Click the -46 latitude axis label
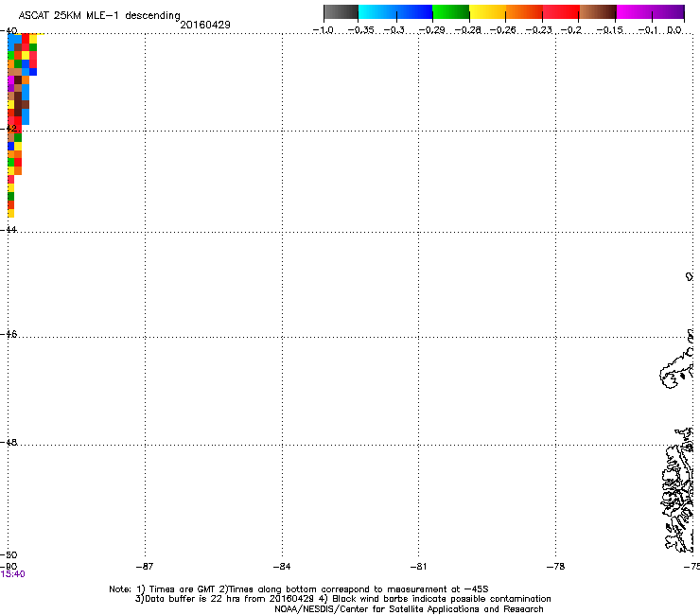 (x=9, y=334)
